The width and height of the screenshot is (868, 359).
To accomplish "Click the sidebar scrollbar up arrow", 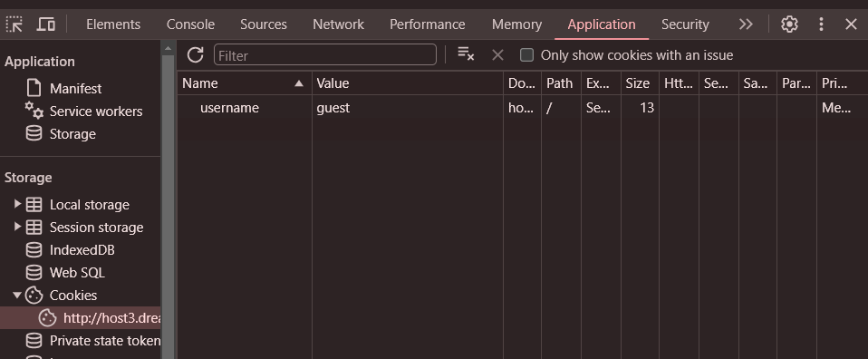I will pyautogui.click(x=169, y=49).
